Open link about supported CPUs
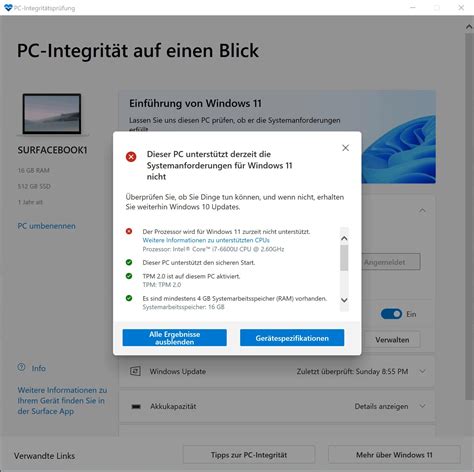 pyautogui.click(x=206, y=240)
